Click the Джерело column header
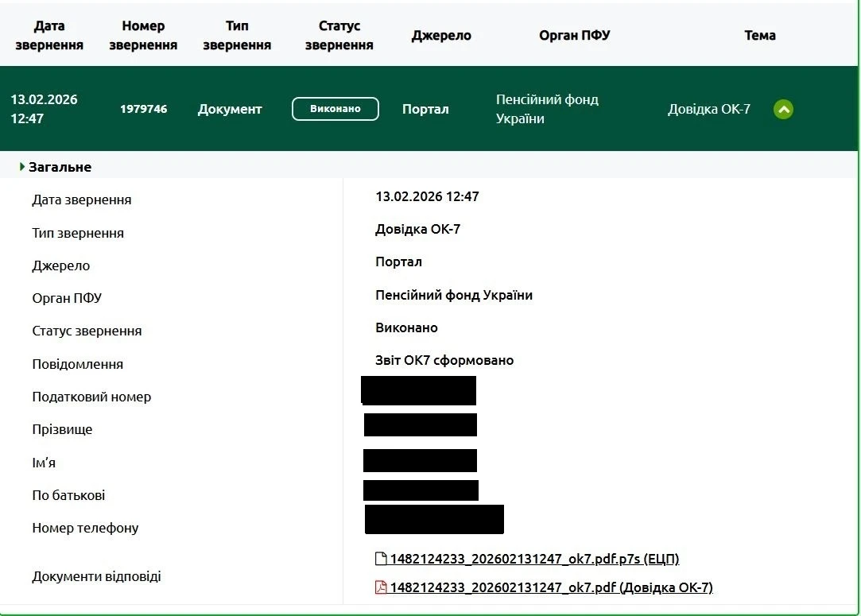Image resolution: width=861 pixels, height=616 pixels. (x=441, y=36)
